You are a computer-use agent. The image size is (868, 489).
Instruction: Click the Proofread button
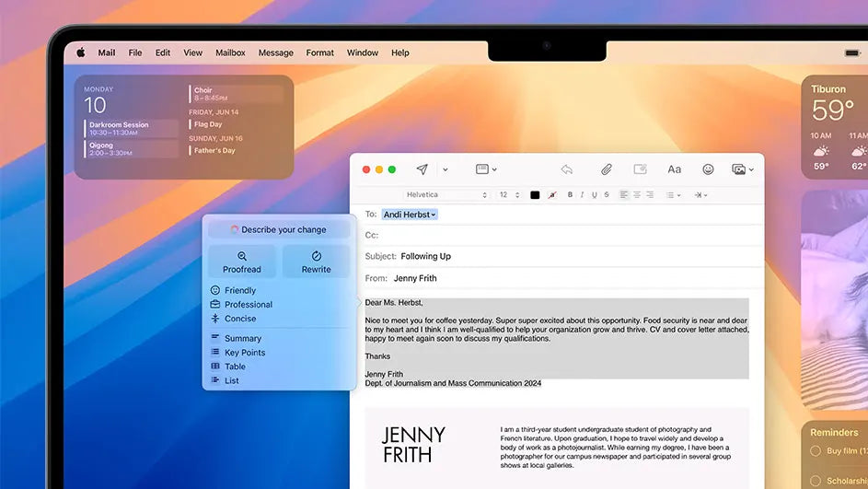point(242,262)
